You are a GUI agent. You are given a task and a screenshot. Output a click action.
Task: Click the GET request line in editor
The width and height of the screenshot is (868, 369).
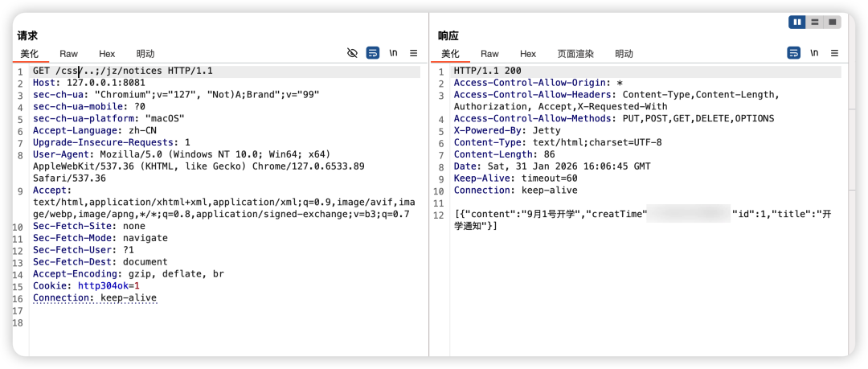pos(122,72)
